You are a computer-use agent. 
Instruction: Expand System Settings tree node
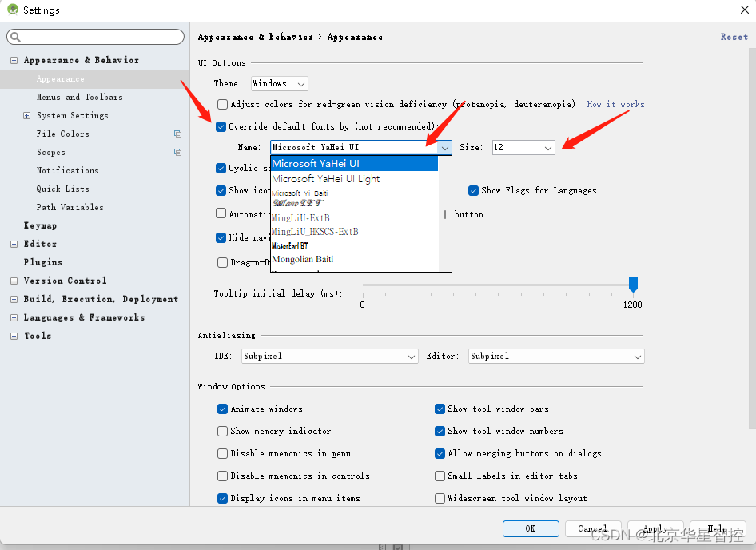pos(26,115)
